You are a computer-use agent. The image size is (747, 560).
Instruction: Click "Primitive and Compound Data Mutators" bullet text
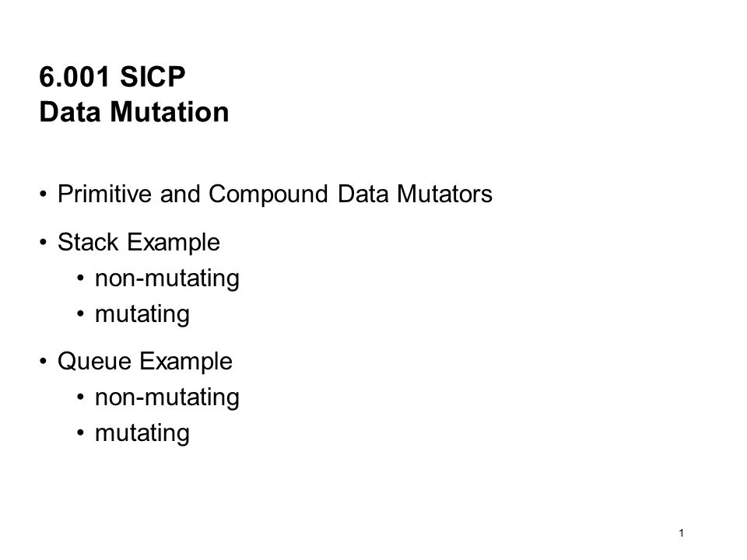click(x=275, y=194)
